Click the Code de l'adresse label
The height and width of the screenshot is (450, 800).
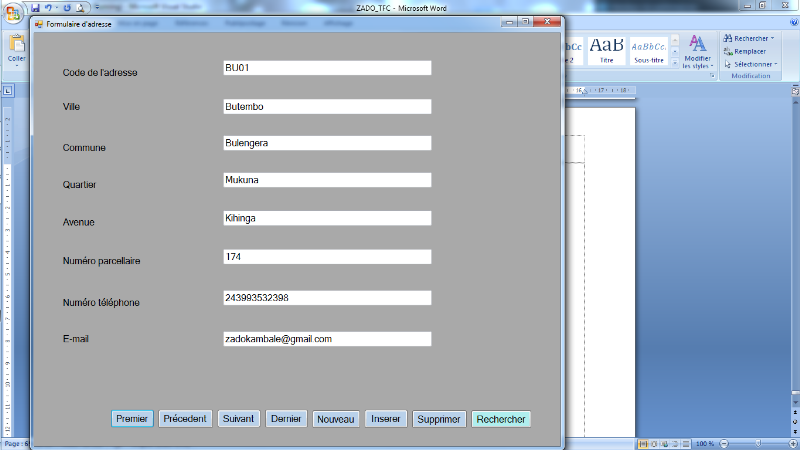coord(100,72)
